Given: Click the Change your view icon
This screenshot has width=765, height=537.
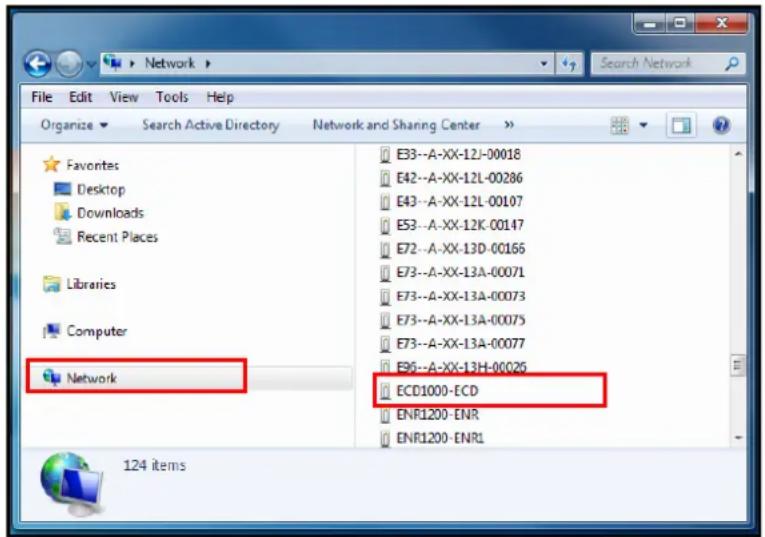Looking at the screenshot, I should point(620,125).
